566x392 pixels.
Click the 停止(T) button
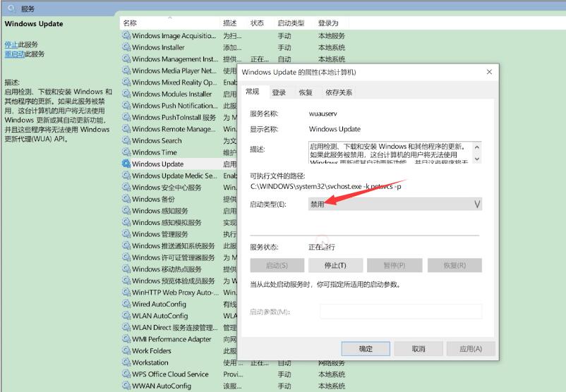[x=335, y=266]
